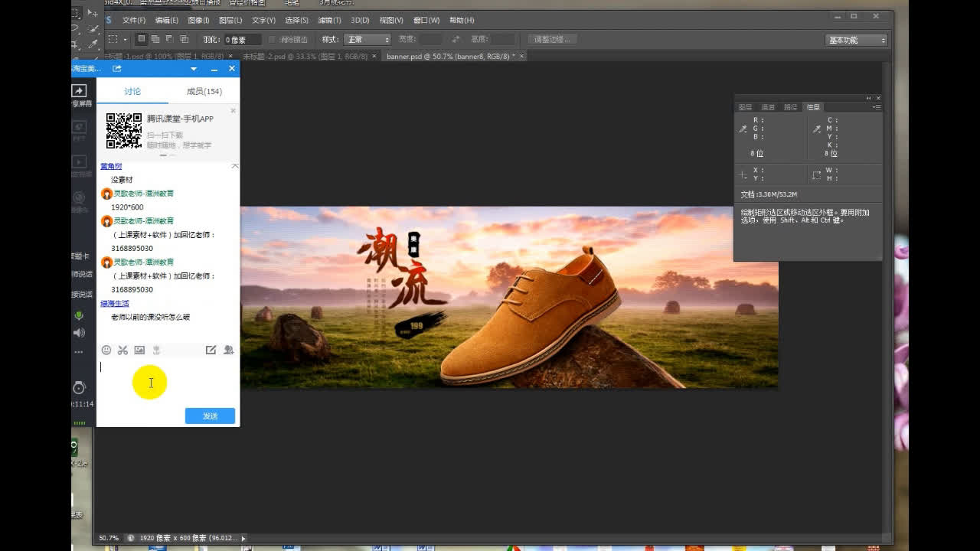Open the share icon in chat title bar
This screenshot has width=980, height=551.
[x=117, y=69]
